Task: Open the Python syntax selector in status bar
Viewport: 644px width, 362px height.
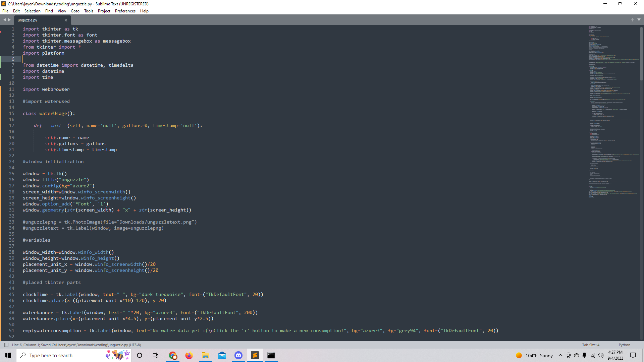Action: pos(624,345)
